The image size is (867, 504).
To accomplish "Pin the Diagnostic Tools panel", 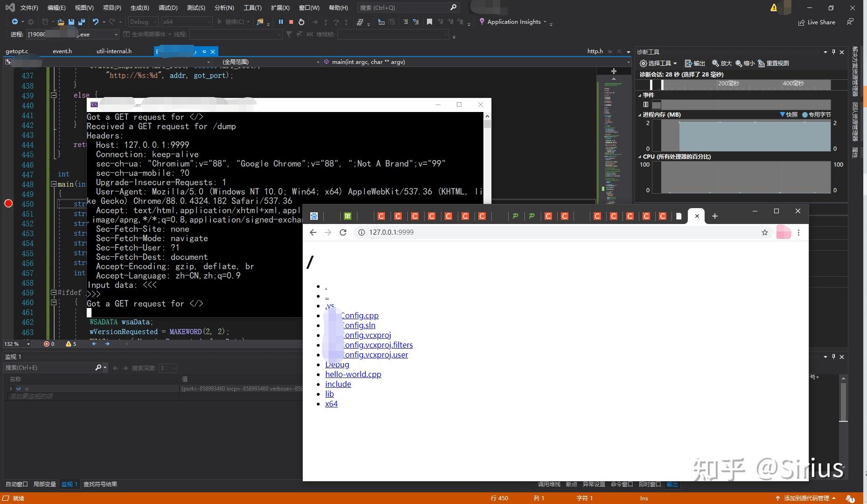I will [x=833, y=52].
